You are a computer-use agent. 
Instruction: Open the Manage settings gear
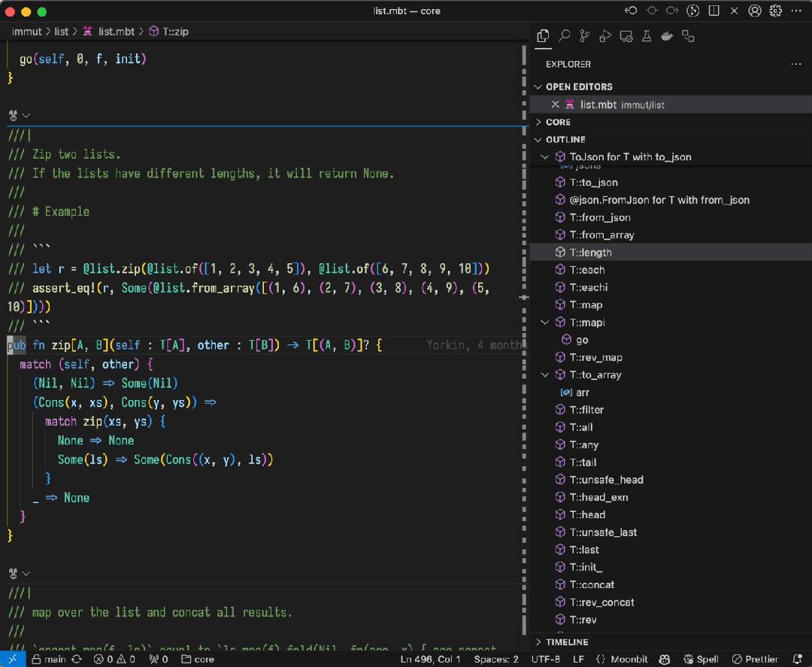click(x=776, y=11)
